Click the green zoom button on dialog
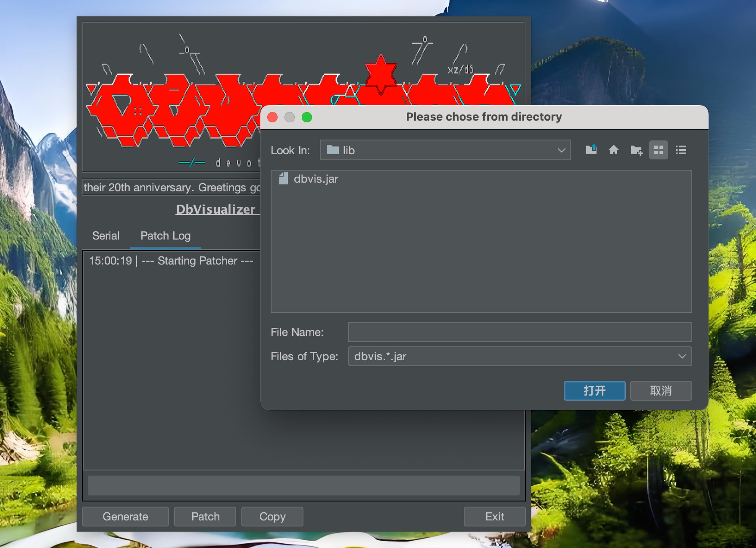 pos(307,117)
